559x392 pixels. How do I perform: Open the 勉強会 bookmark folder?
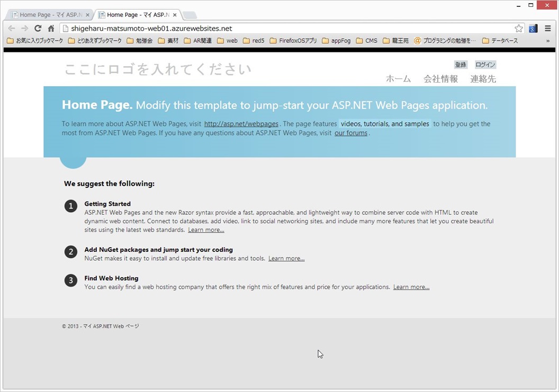(x=140, y=41)
